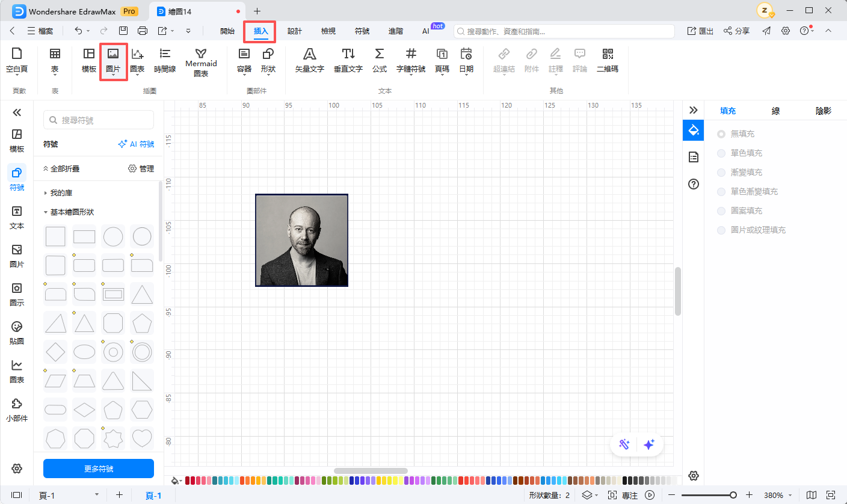Pick the first red color swatch
The width and height of the screenshot is (847, 504).
pyautogui.click(x=188, y=481)
